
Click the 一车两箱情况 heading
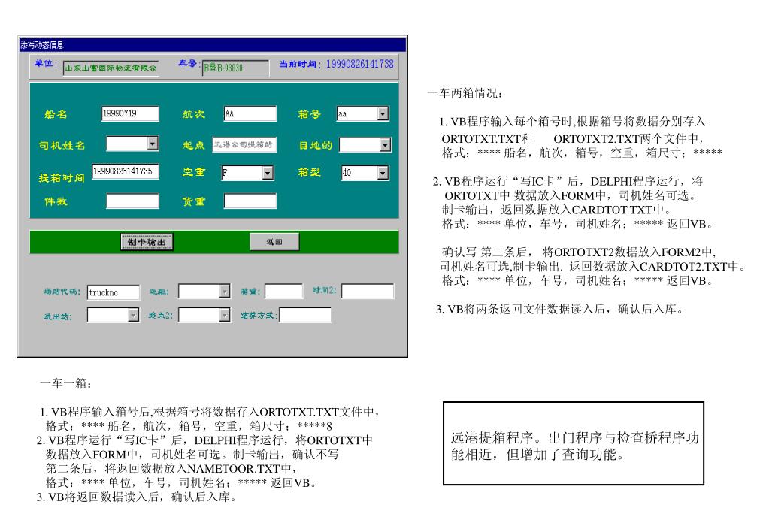click(465, 93)
